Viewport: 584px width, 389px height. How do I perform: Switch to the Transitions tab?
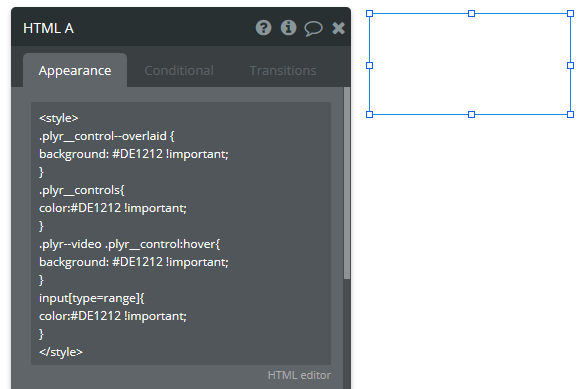point(283,70)
